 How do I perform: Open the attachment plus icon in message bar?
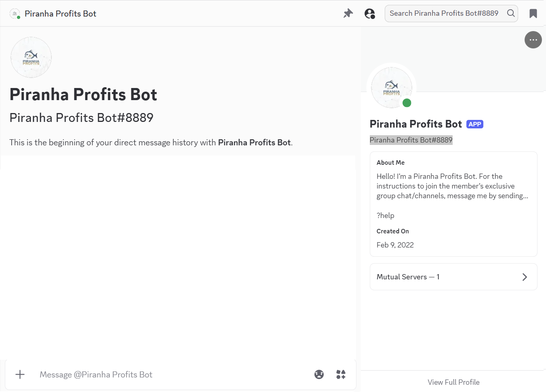point(20,374)
